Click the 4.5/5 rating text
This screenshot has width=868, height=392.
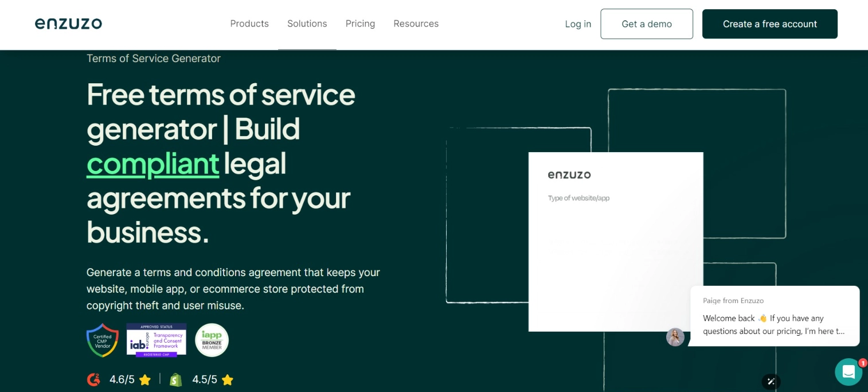point(205,379)
